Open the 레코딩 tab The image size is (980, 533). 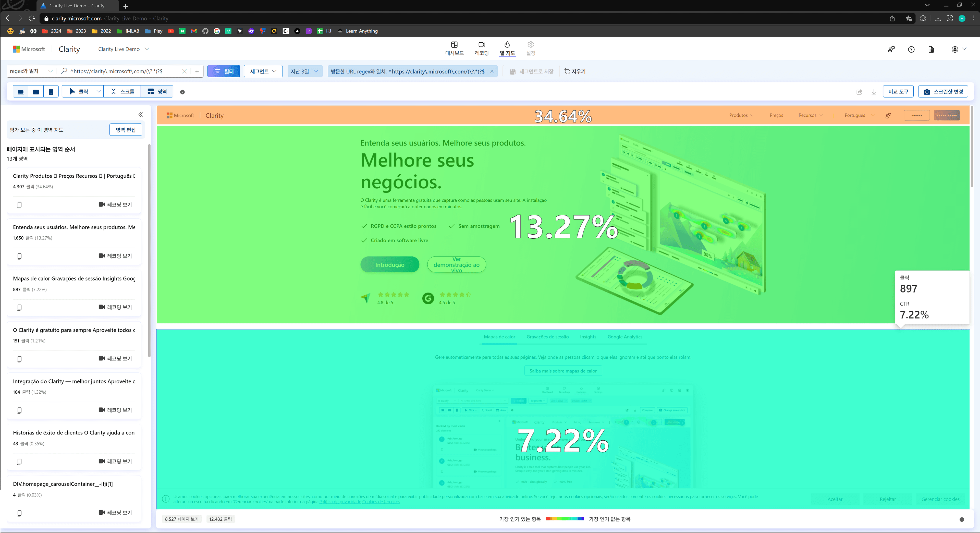(x=481, y=48)
